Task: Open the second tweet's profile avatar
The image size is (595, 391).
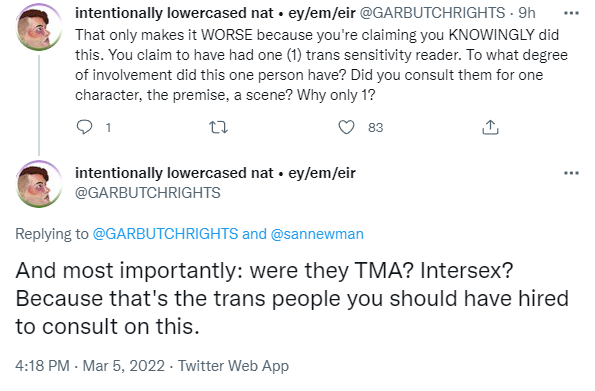Action: [x=39, y=184]
